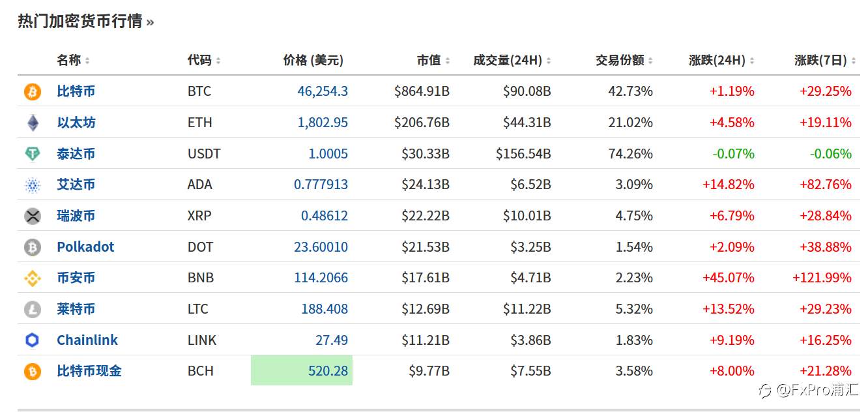
Task: Click the 7-day change +38.88%
Action: (826, 247)
